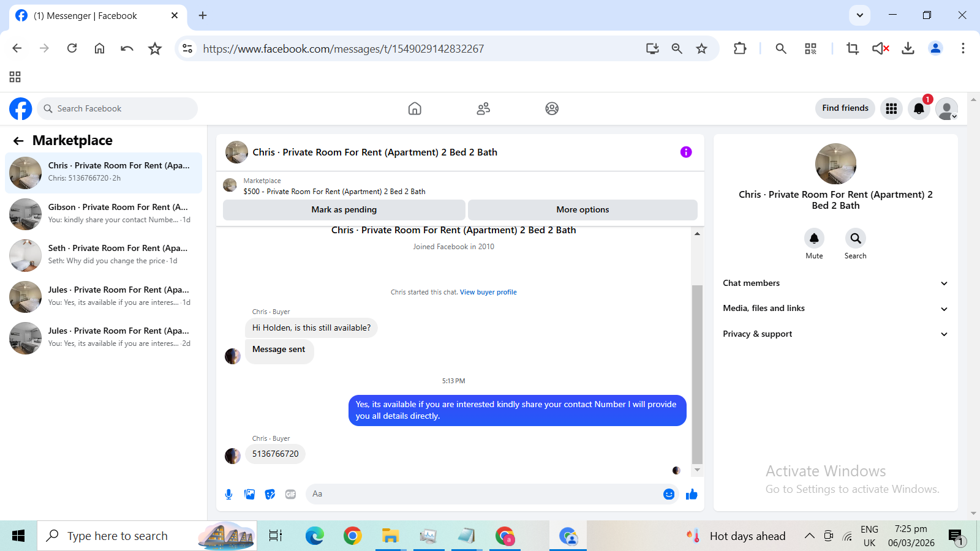Viewport: 980px width, 551px height.
Task: Open browser three-dot menu
Action: coord(963,48)
